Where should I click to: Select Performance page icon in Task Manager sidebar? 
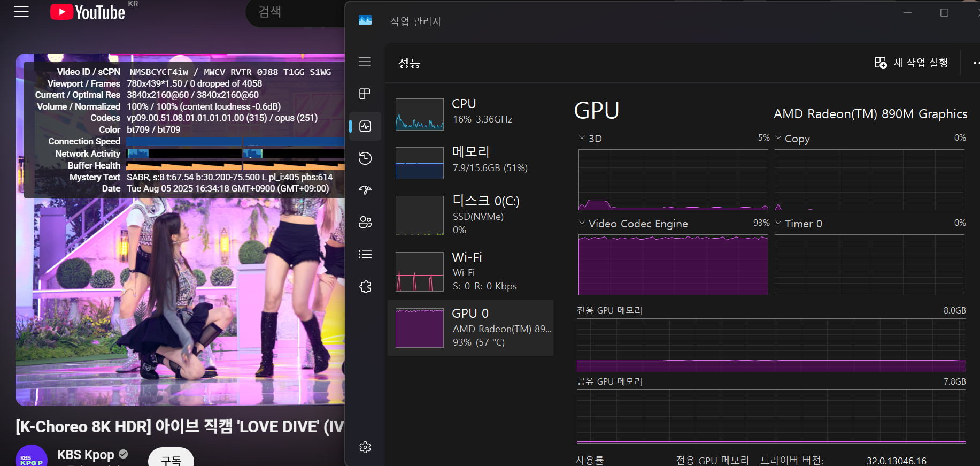point(365,126)
